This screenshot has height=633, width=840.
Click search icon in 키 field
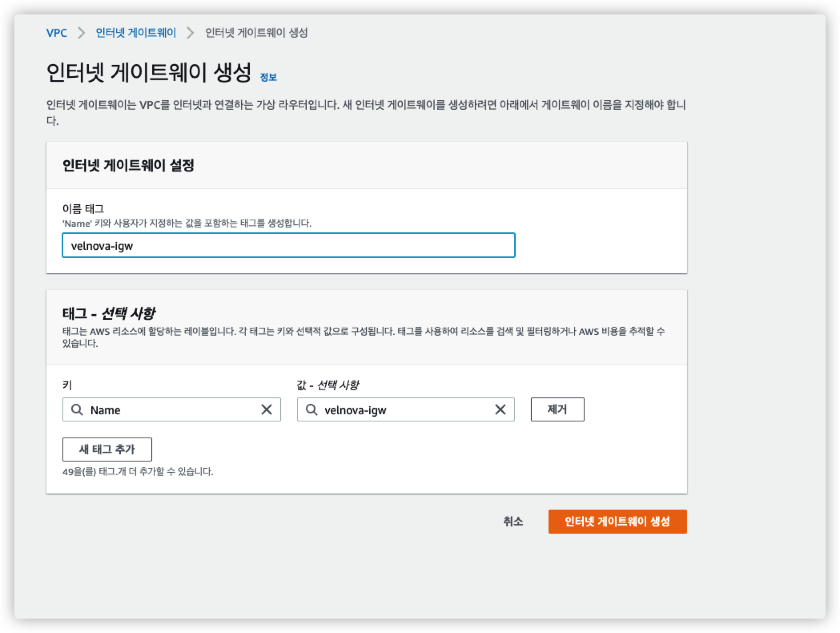click(77, 409)
